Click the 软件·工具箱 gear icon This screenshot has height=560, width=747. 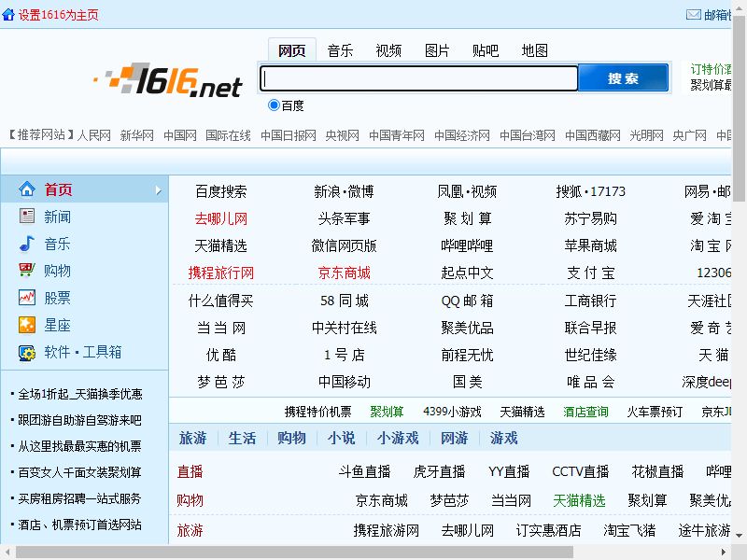(x=27, y=353)
